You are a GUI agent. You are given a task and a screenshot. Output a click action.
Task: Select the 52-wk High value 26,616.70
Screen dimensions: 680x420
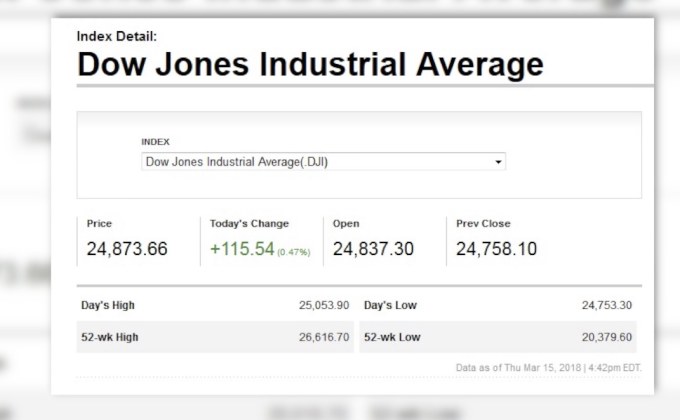[323, 337]
